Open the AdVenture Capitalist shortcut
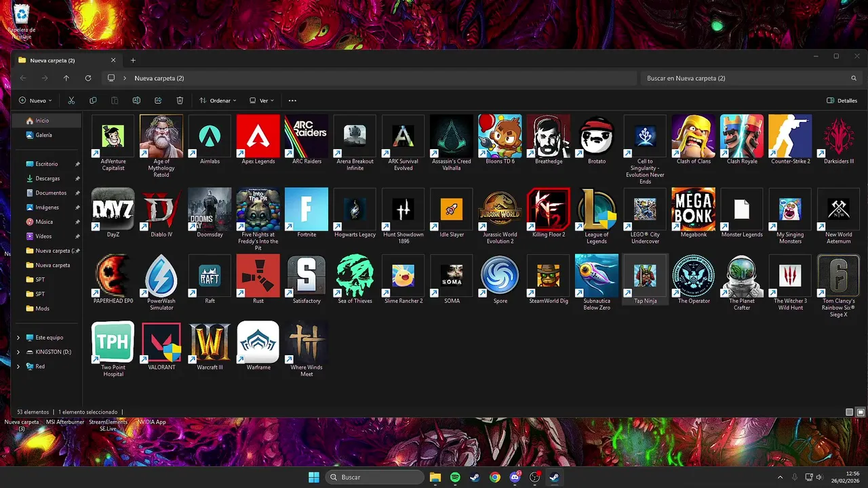 click(113, 136)
